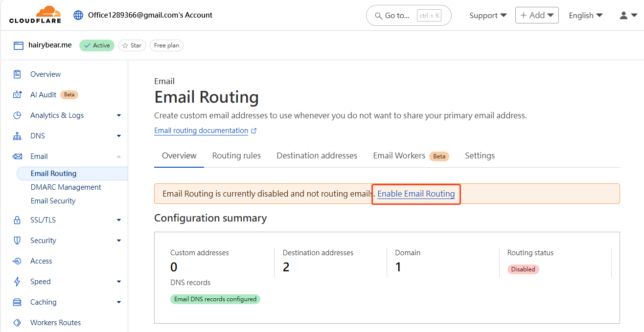Click the Enable Email Routing link
Screen dimensions: 644x332
click(x=416, y=194)
